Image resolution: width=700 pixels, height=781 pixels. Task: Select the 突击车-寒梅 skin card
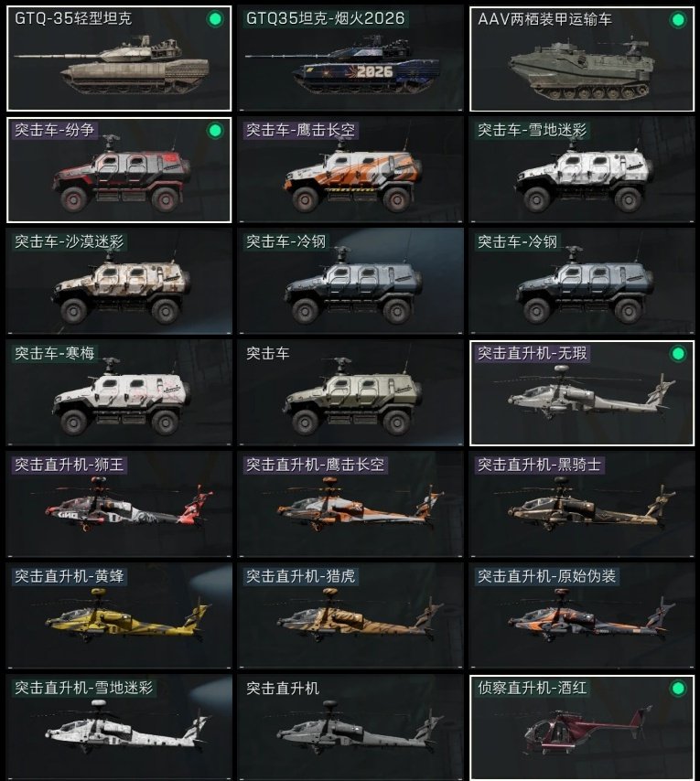[119, 393]
